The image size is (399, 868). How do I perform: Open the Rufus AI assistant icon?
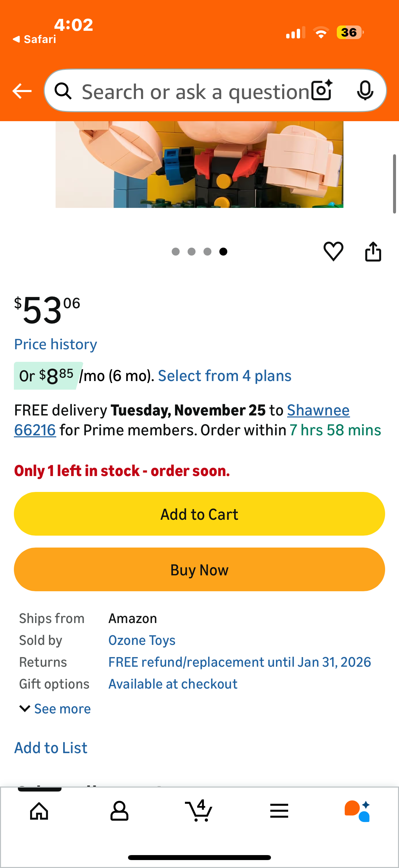pos(357,811)
